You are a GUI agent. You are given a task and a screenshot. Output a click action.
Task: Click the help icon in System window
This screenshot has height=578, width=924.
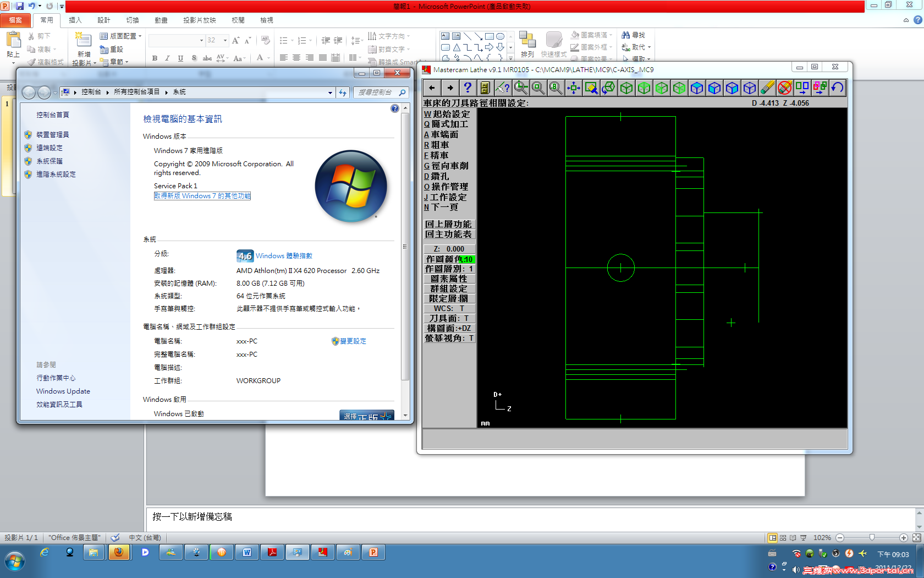point(394,108)
